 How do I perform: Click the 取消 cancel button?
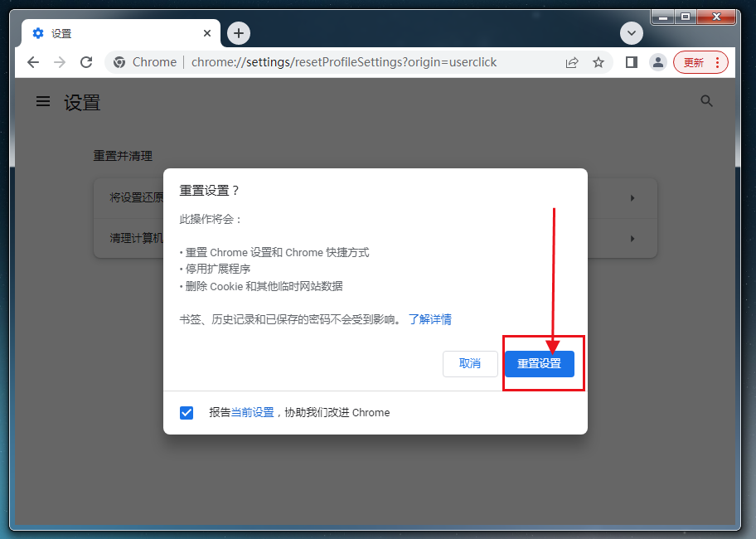[x=470, y=363]
